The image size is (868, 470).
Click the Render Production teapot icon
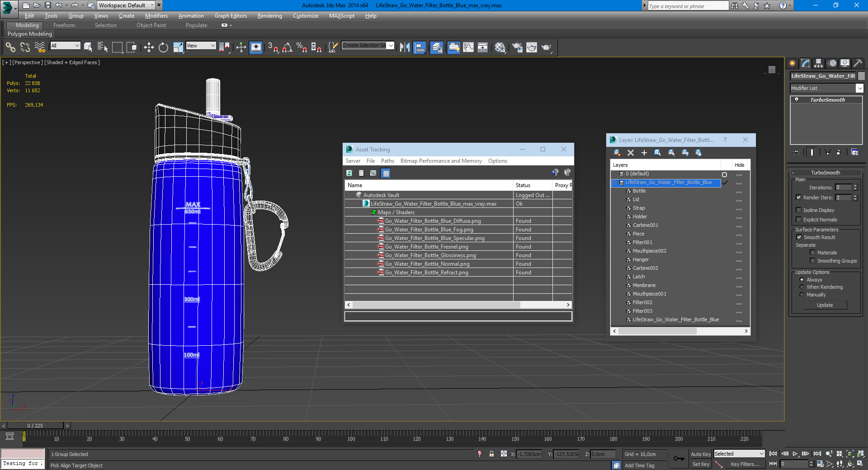(x=546, y=47)
